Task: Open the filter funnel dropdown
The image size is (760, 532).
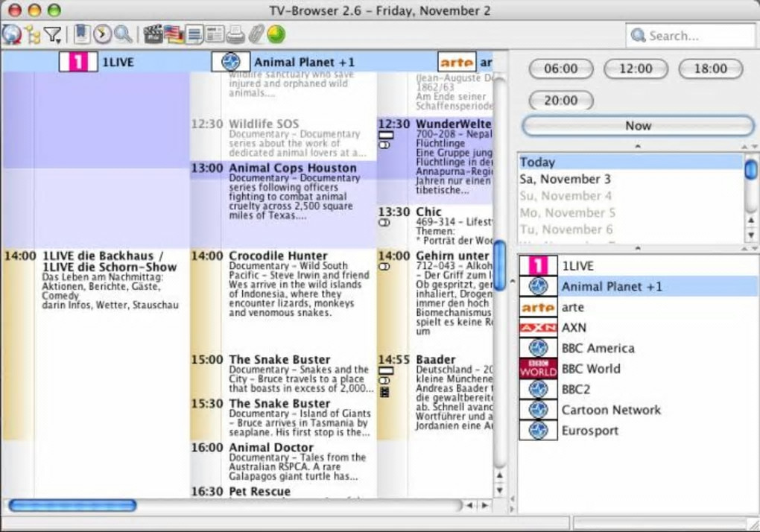Action: coord(52,35)
